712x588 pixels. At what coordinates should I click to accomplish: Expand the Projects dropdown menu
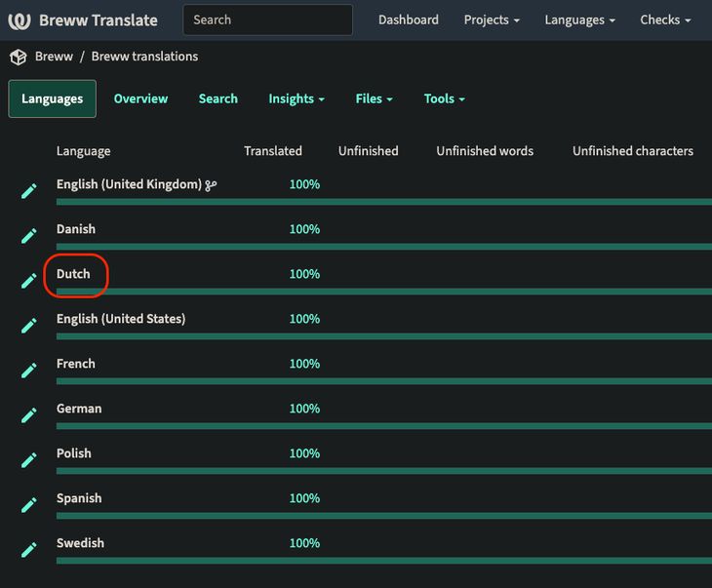point(492,20)
